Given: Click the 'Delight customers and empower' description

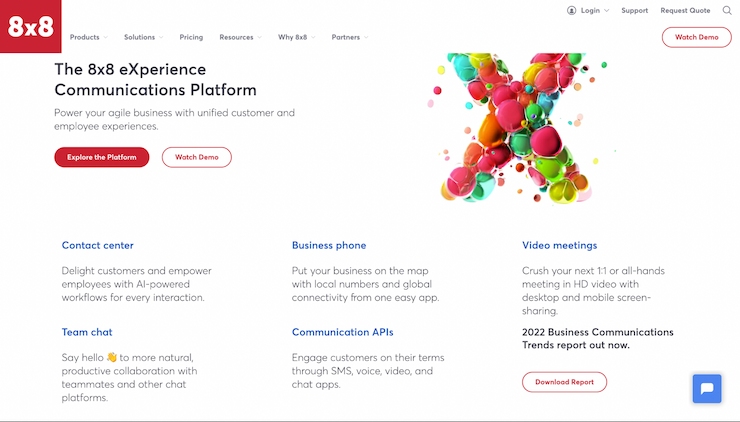Looking at the screenshot, I should [x=136, y=284].
